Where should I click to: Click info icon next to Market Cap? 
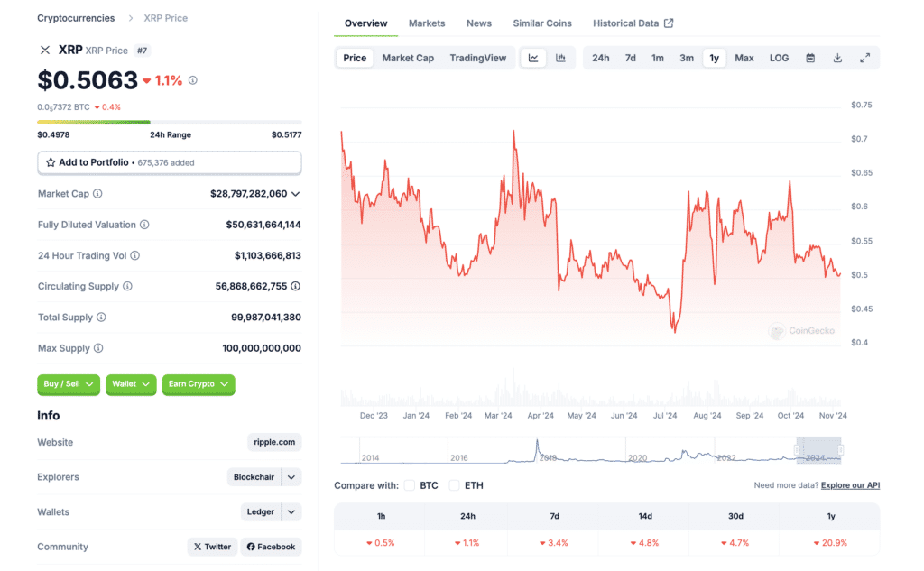97,193
